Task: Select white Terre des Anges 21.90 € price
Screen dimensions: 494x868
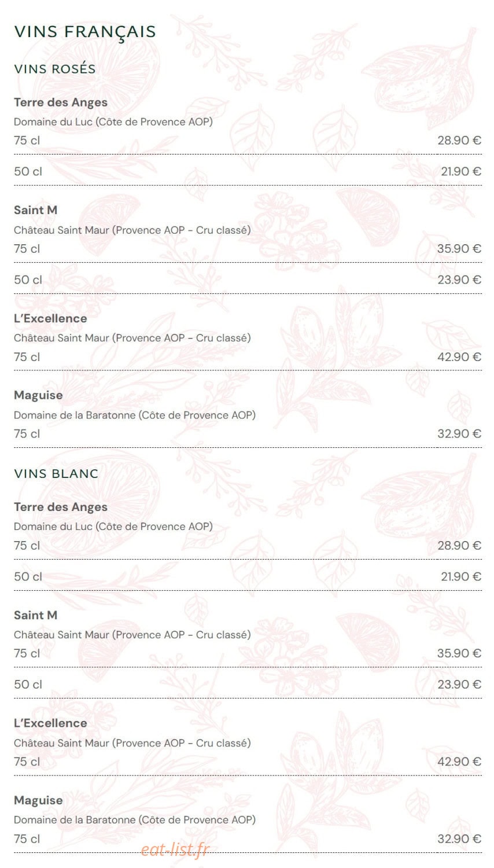Action: (461, 576)
